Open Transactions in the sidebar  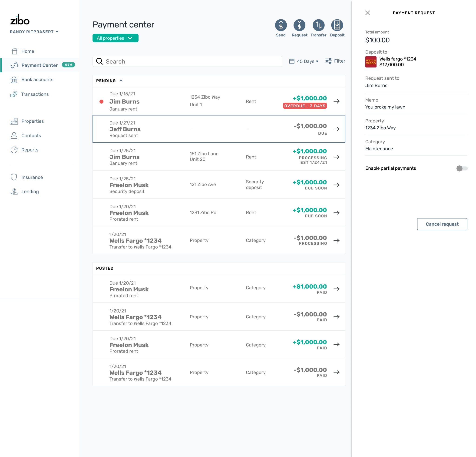35,94
